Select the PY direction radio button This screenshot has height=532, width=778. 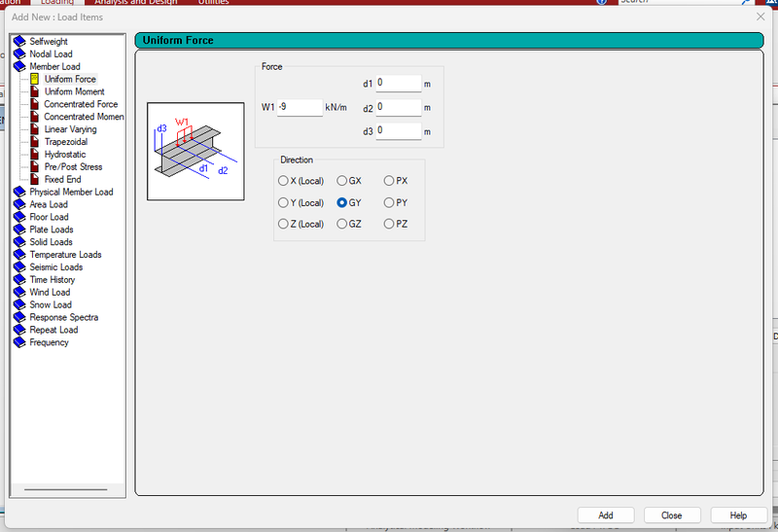(388, 202)
